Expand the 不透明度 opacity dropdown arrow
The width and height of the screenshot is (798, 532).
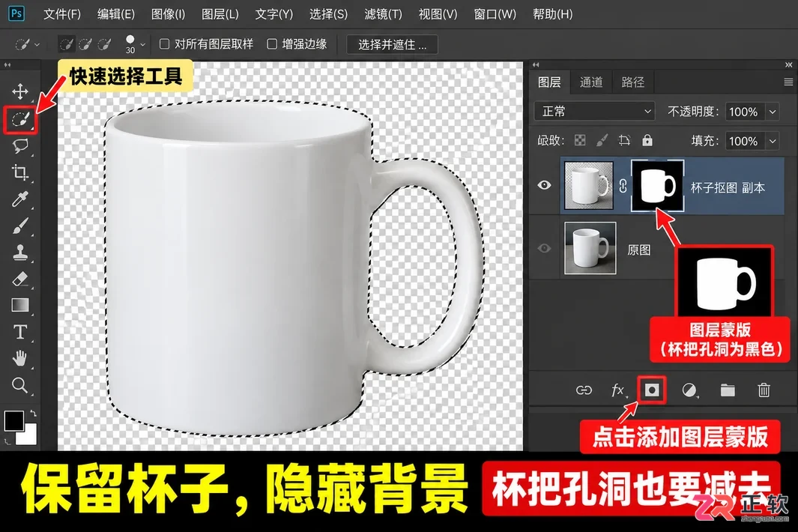click(x=773, y=112)
